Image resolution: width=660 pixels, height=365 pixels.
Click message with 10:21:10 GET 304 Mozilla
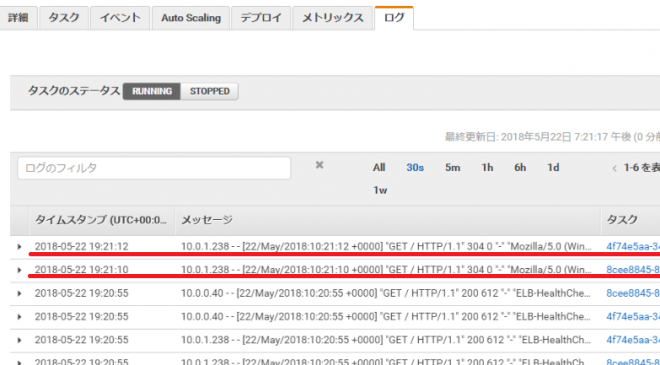pos(386,269)
